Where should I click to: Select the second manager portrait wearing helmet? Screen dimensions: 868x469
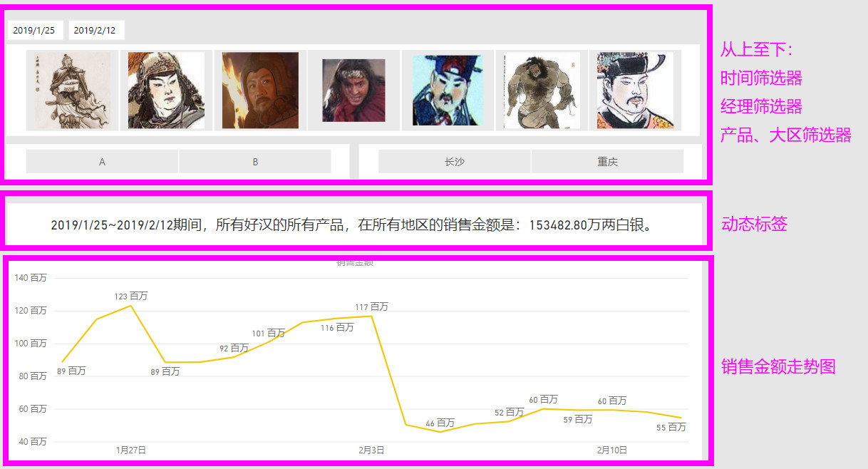tap(166, 91)
